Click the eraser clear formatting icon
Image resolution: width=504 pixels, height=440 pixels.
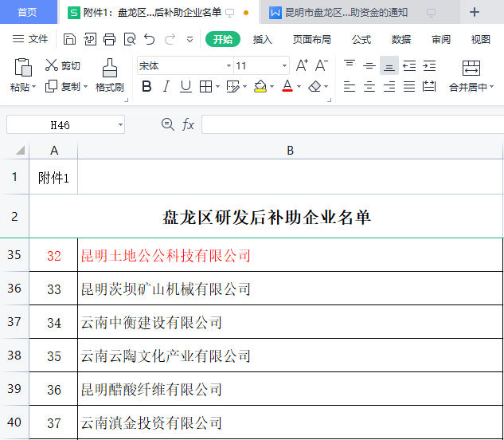(x=315, y=86)
